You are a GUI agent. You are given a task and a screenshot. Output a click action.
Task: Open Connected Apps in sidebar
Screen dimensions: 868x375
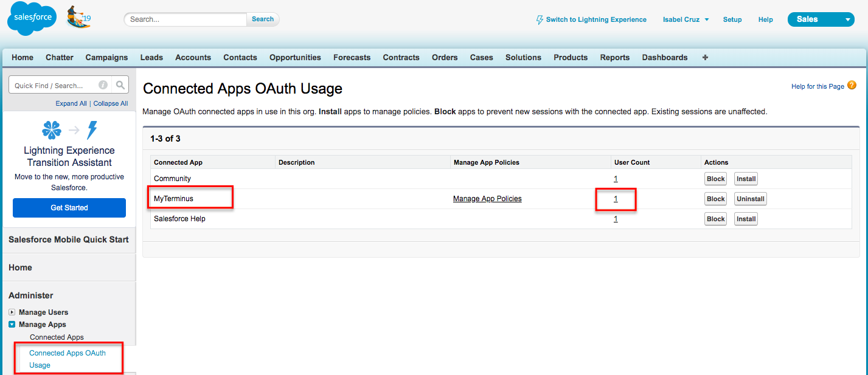coord(57,337)
